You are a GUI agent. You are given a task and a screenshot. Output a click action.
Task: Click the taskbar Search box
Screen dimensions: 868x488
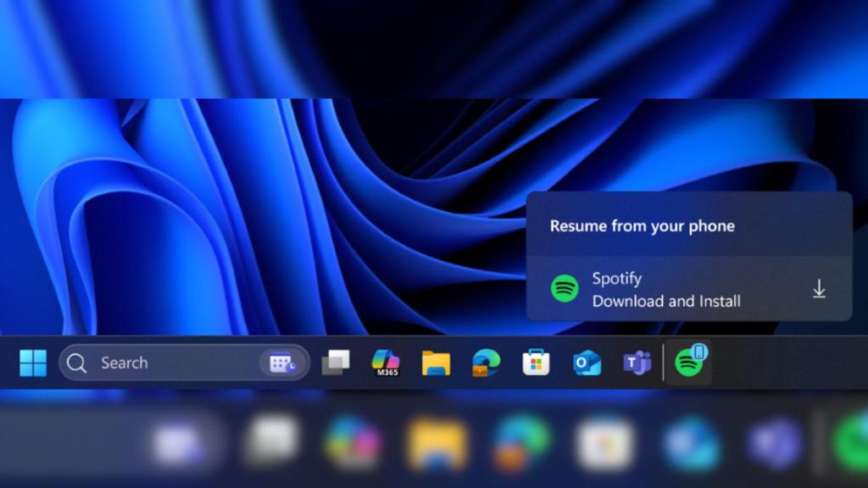tap(184, 363)
